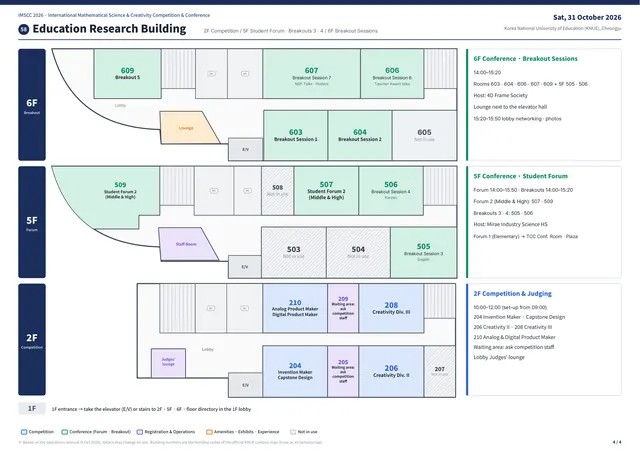Click the 1F entrance elevator directions text

click(151, 409)
